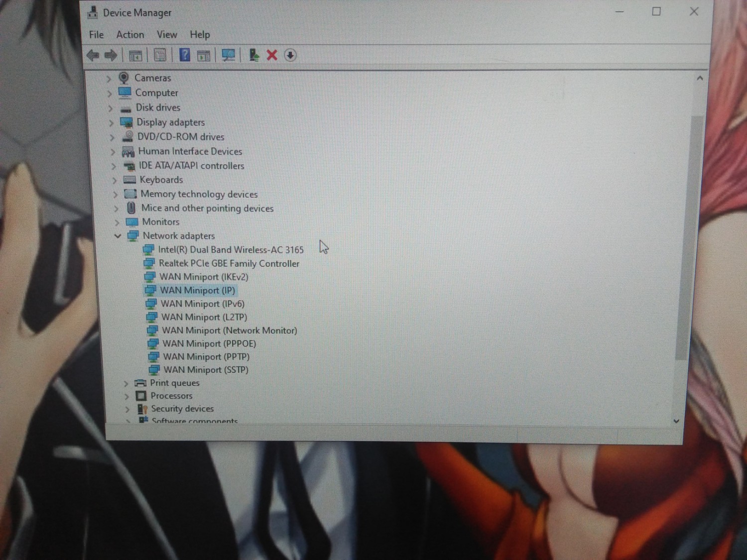The image size is (747, 560).
Task: Open the Action menu
Action: [130, 35]
